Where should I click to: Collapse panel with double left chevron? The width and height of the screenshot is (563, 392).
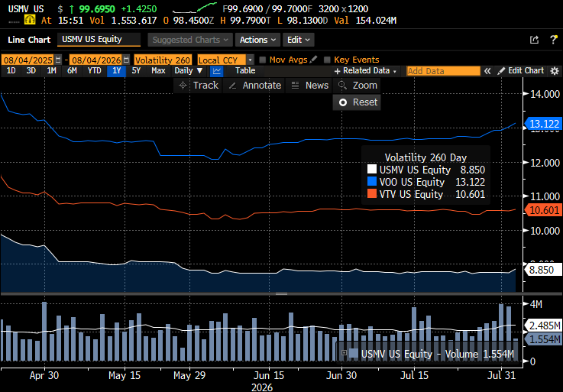487,71
